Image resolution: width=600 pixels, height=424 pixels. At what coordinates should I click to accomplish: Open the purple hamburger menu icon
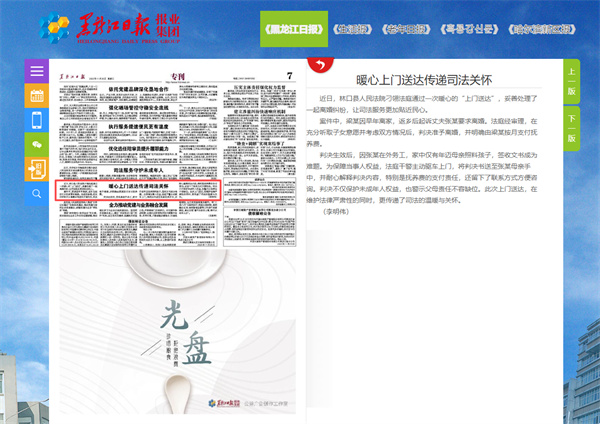pyautogui.click(x=37, y=72)
